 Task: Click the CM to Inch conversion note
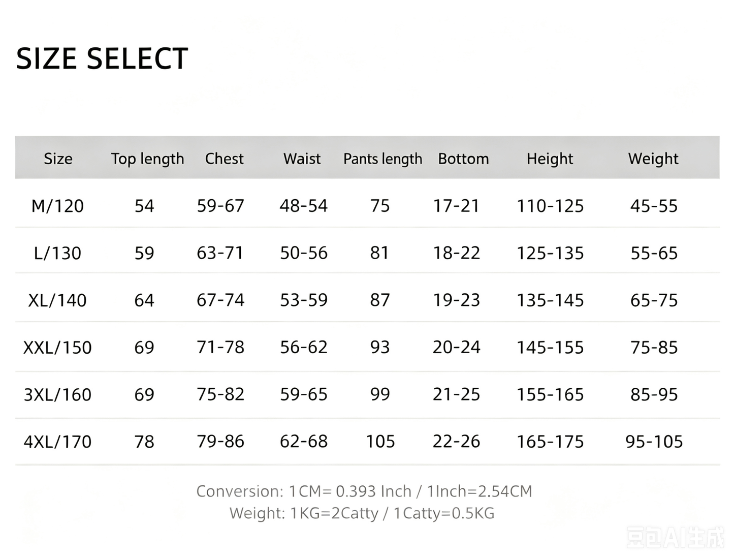(x=364, y=491)
